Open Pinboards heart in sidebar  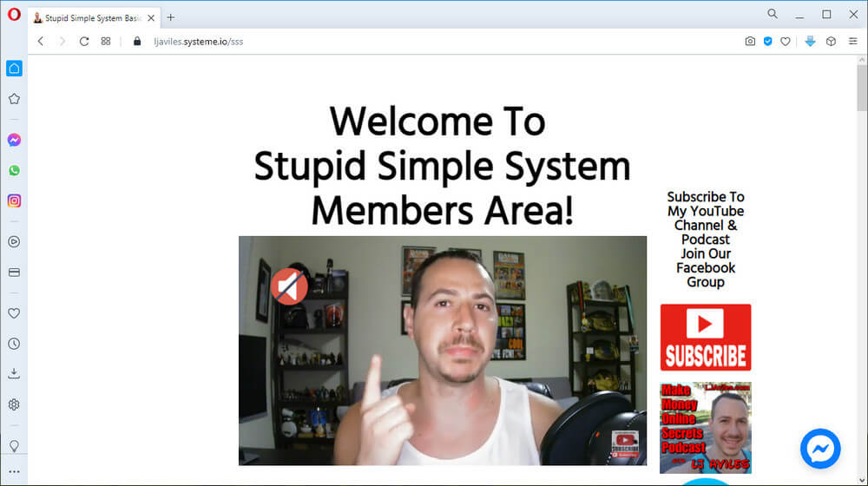14,313
